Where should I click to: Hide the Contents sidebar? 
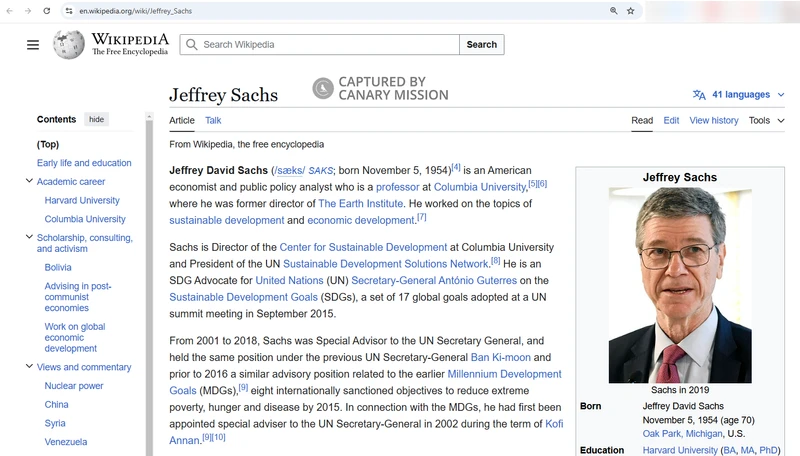(96, 119)
